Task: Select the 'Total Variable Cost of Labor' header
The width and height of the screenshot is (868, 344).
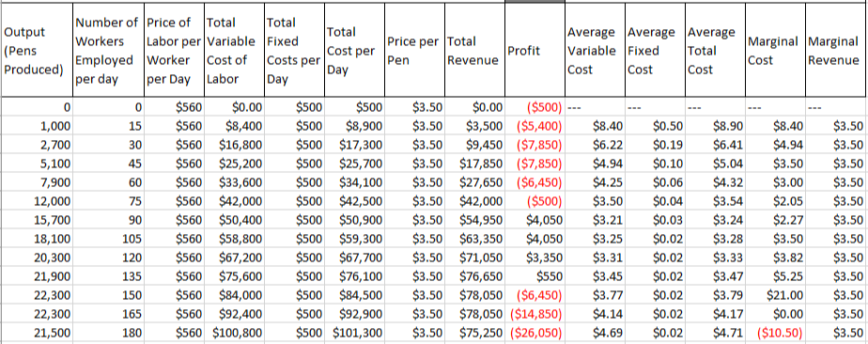Action: tap(234, 50)
